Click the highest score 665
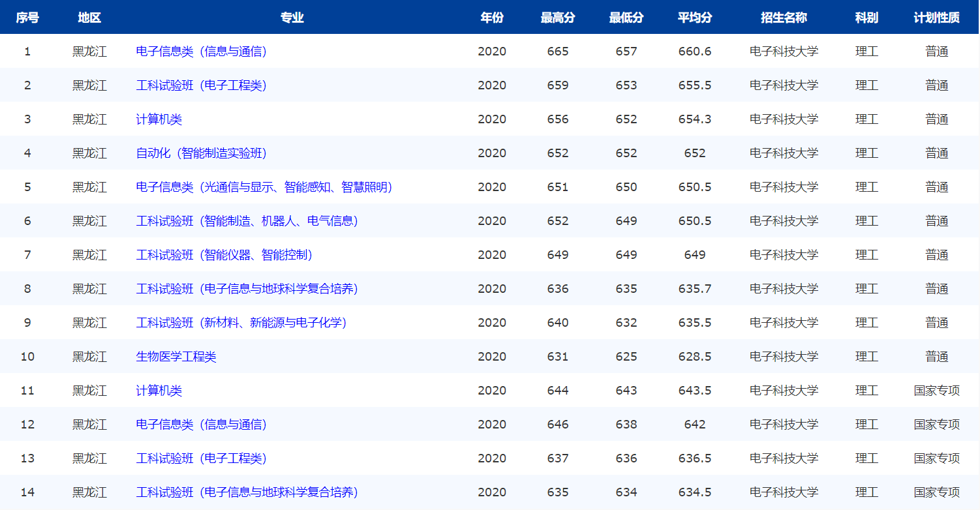The height and width of the screenshot is (510, 980). pos(558,51)
